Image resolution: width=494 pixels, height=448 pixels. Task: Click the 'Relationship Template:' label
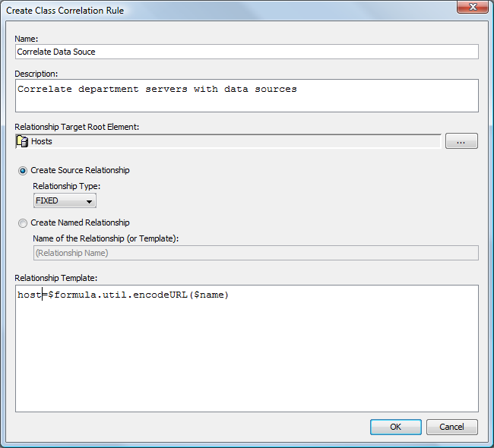pos(56,278)
